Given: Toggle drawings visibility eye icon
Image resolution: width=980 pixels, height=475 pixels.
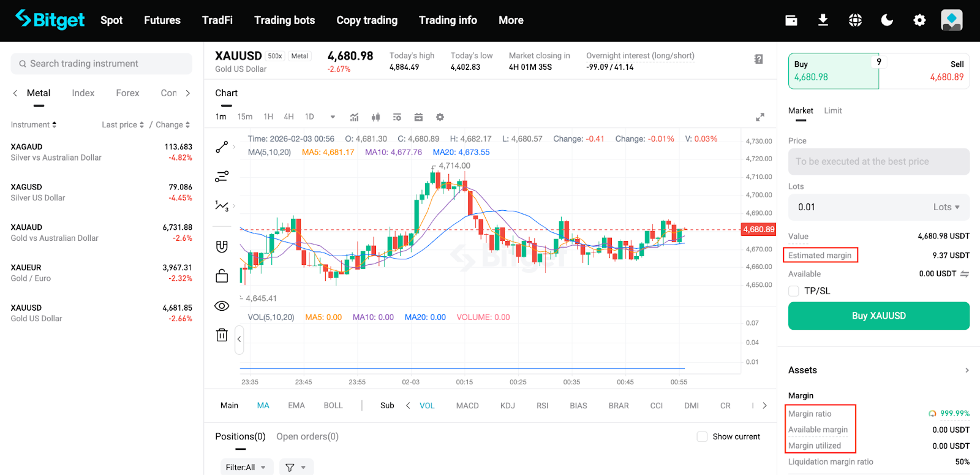Looking at the screenshot, I should [x=222, y=306].
